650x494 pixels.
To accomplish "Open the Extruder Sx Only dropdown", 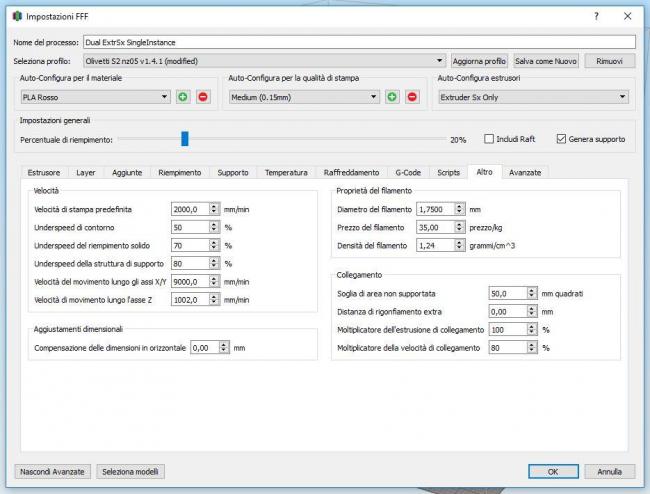I will point(622,97).
